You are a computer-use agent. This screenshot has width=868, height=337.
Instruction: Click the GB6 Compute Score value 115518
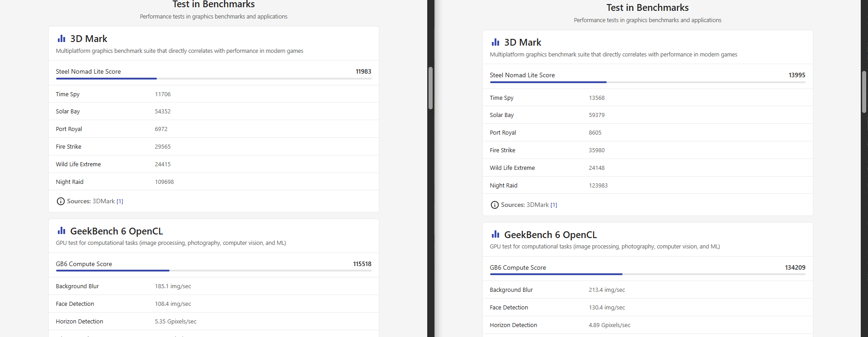(362, 264)
